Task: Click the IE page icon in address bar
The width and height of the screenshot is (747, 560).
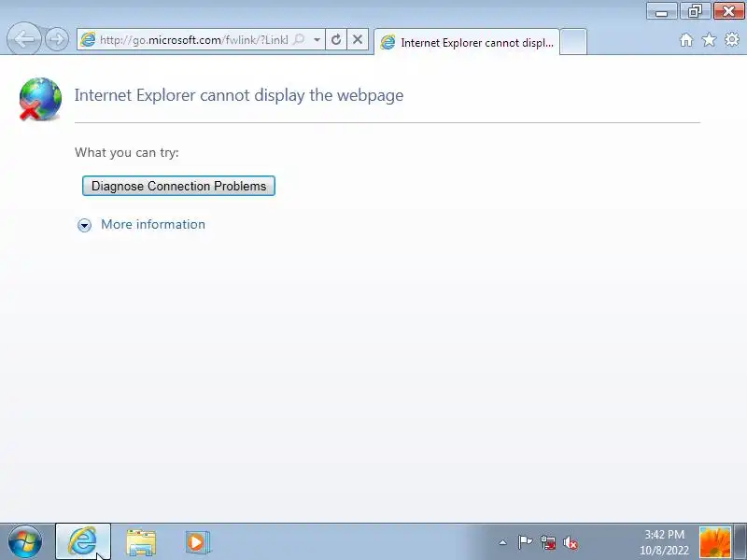Action: coord(88,39)
